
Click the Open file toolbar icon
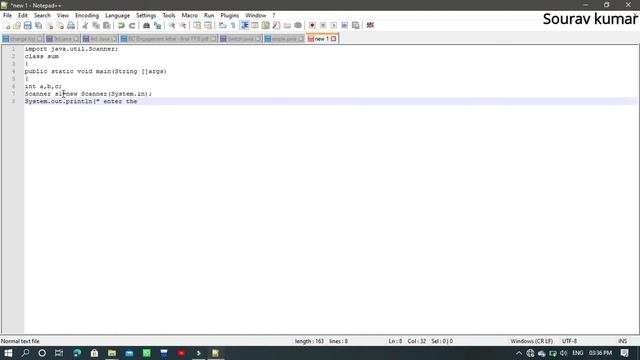(17, 25)
